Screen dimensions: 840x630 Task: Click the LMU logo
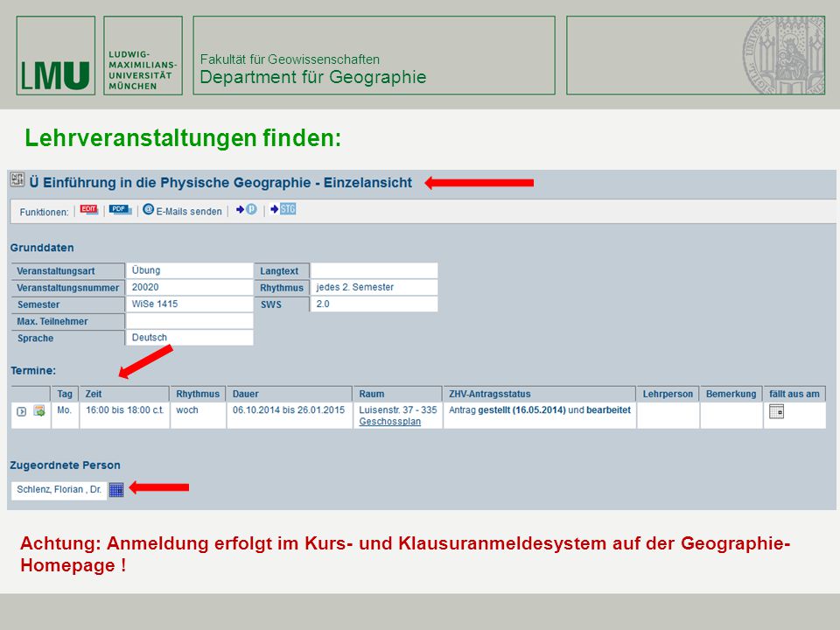click(x=56, y=56)
